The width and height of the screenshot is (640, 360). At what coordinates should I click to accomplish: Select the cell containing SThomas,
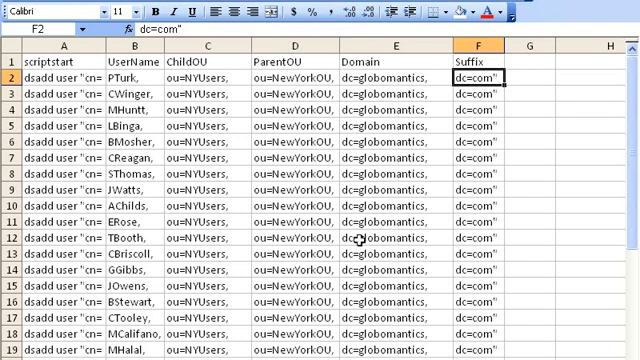(135, 174)
